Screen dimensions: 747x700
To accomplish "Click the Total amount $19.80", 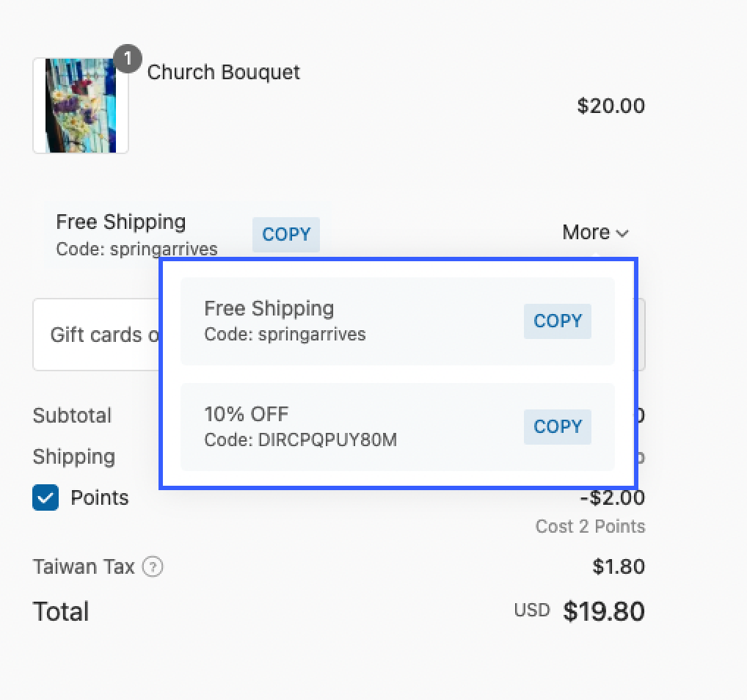I will click(604, 610).
